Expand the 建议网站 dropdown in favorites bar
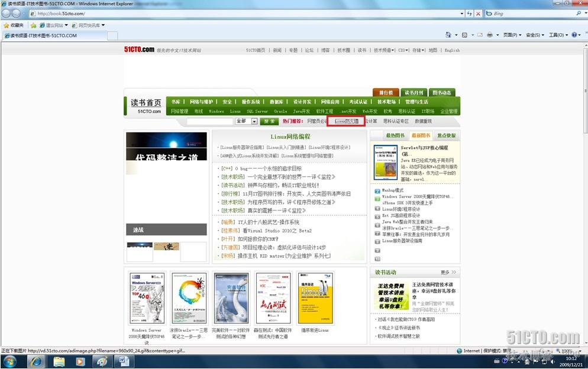This screenshot has width=588, height=369. coord(66,25)
